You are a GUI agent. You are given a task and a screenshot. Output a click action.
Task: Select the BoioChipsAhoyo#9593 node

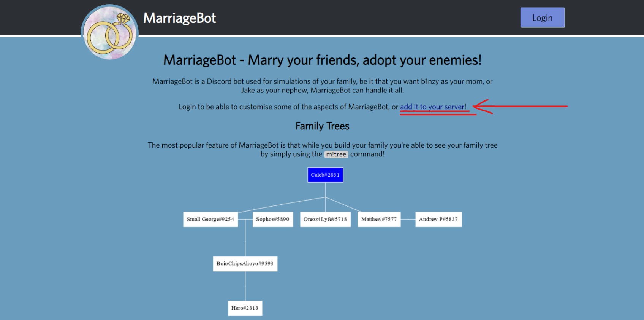[245, 264]
